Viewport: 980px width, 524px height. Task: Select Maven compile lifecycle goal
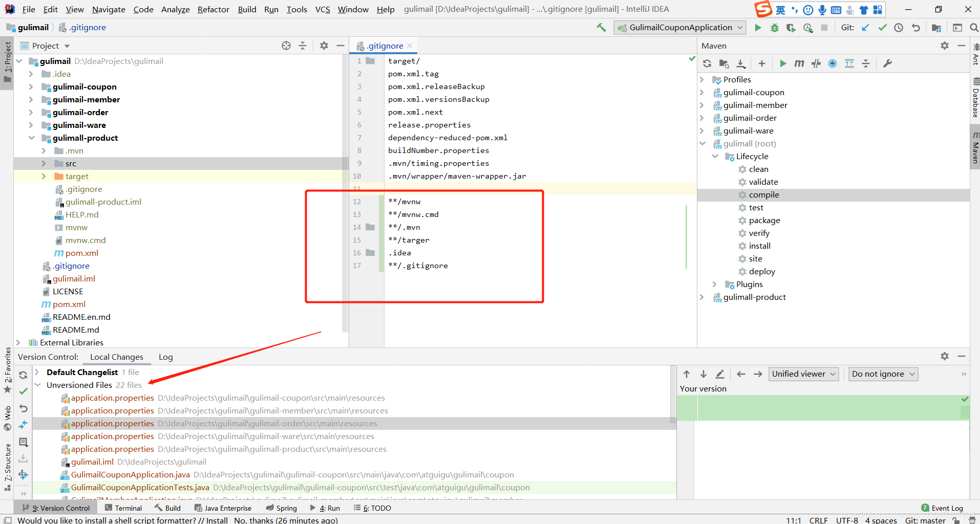point(763,195)
